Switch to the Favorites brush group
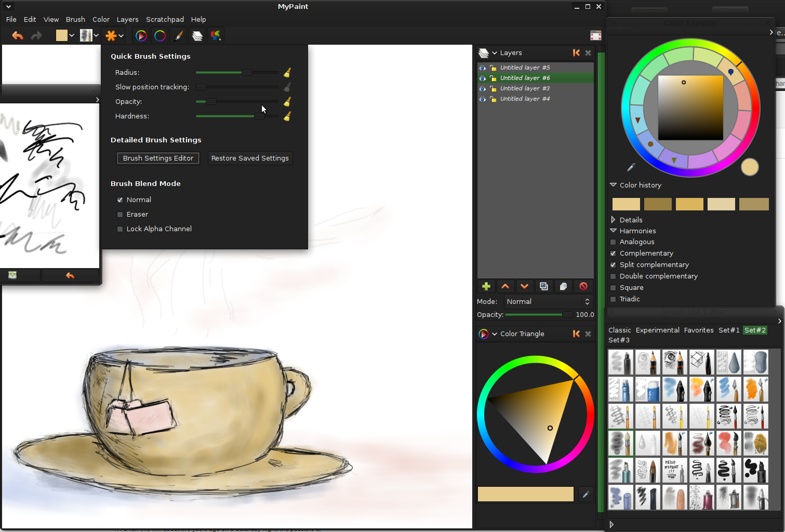 coord(699,330)
